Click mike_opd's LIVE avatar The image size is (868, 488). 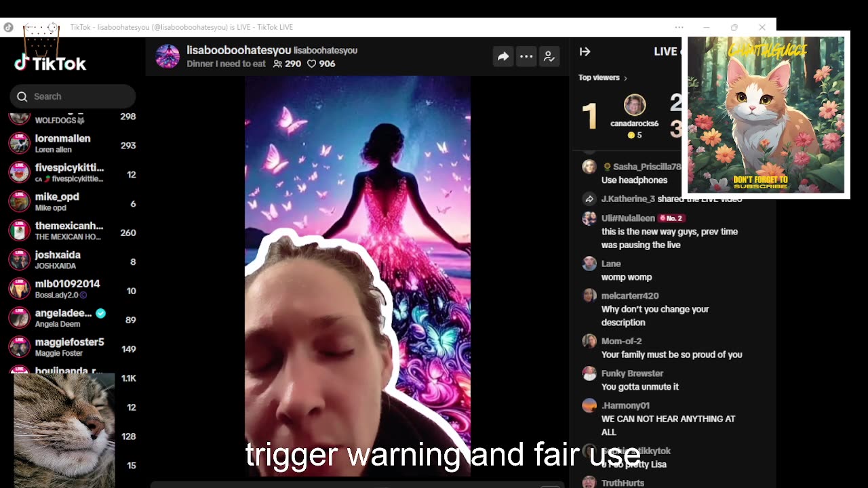(x=20, y=201)
